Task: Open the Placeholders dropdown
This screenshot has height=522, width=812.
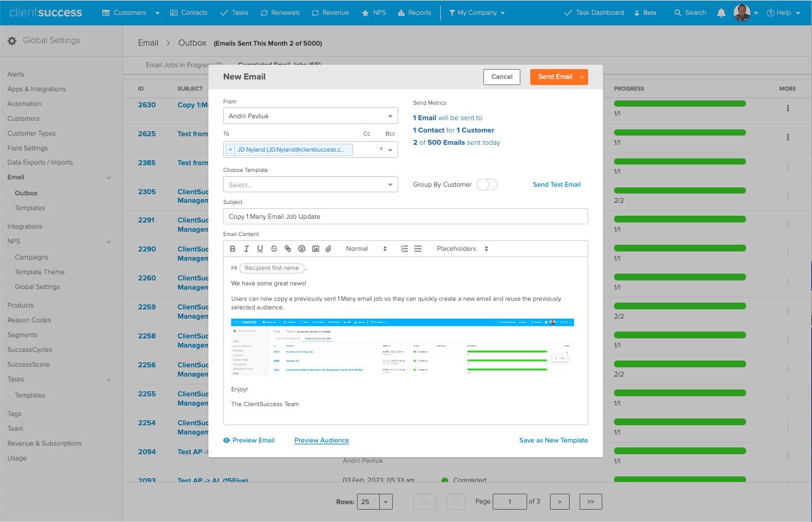Action: (462, 249)
